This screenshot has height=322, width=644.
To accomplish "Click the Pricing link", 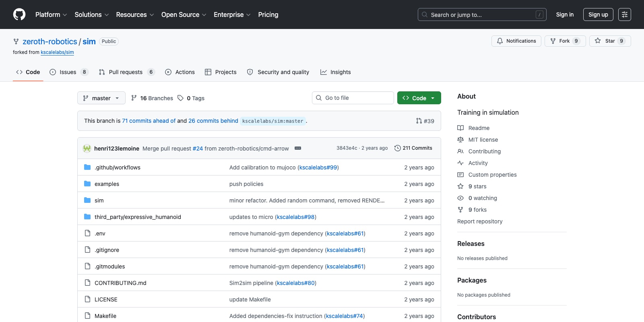I will tap(268, 14).
